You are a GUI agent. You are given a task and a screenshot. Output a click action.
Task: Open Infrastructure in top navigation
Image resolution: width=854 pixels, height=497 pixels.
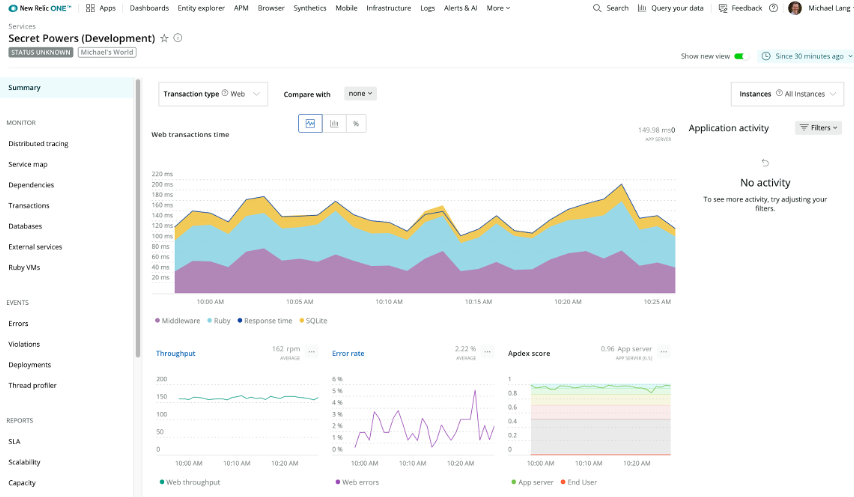[388, 8]
